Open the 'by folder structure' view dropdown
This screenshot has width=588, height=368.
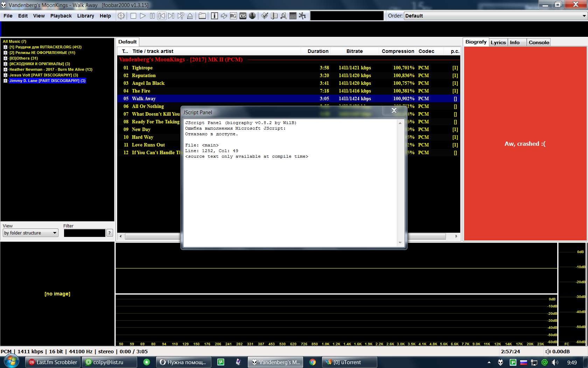[x=30, y=233]
